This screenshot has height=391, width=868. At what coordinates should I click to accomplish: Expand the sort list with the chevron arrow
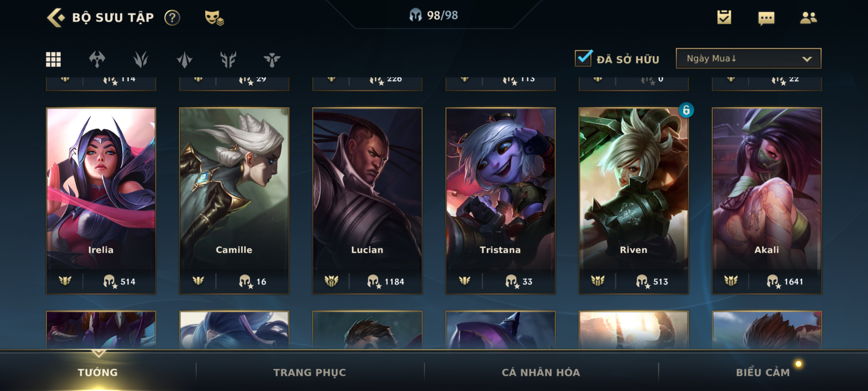[x=807, y=59]
